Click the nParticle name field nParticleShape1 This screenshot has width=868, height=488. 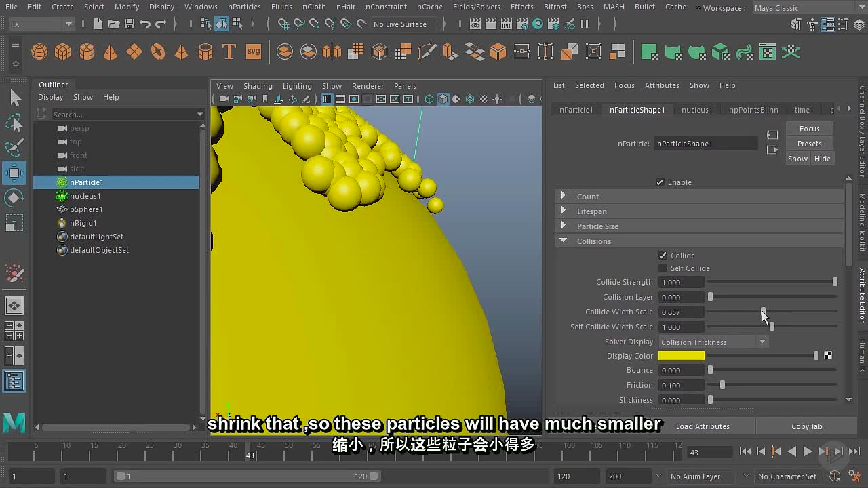pyautogui.click(x=705, y=143)
